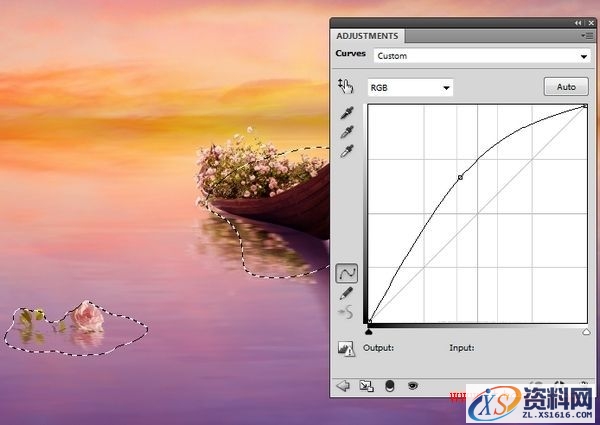Image resolution: width=600 pixels, height=425 pixels.
Task: Toggle clip to layer button
Action: [389, 386]
